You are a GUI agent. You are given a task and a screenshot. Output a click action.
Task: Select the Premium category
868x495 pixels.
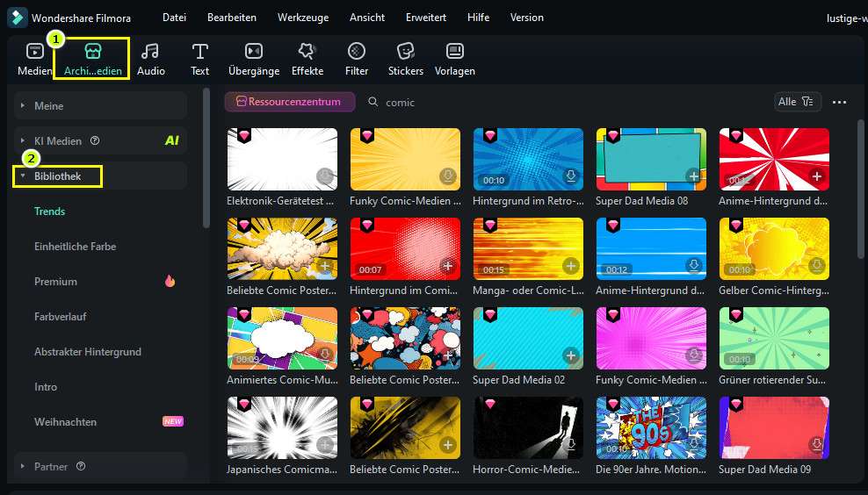point(55,282)
